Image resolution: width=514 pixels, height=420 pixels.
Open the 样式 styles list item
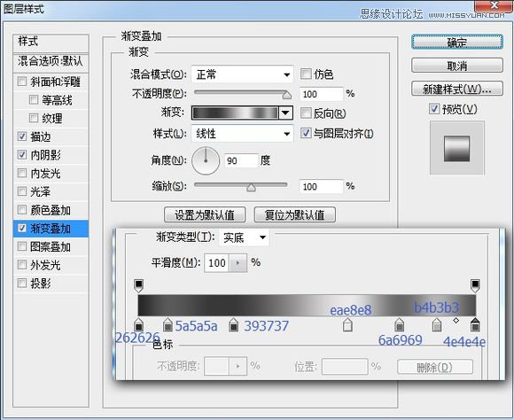(51, 43)
